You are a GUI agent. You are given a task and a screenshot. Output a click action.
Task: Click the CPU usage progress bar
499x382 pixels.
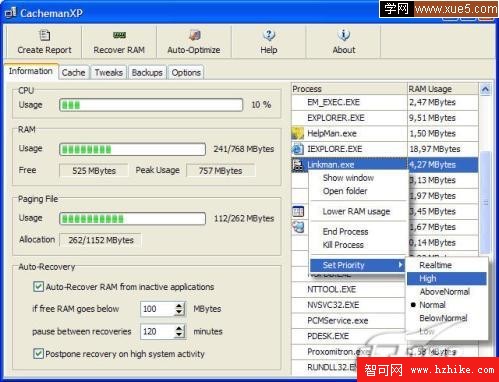pyautogui.click(x=151, y=105)
